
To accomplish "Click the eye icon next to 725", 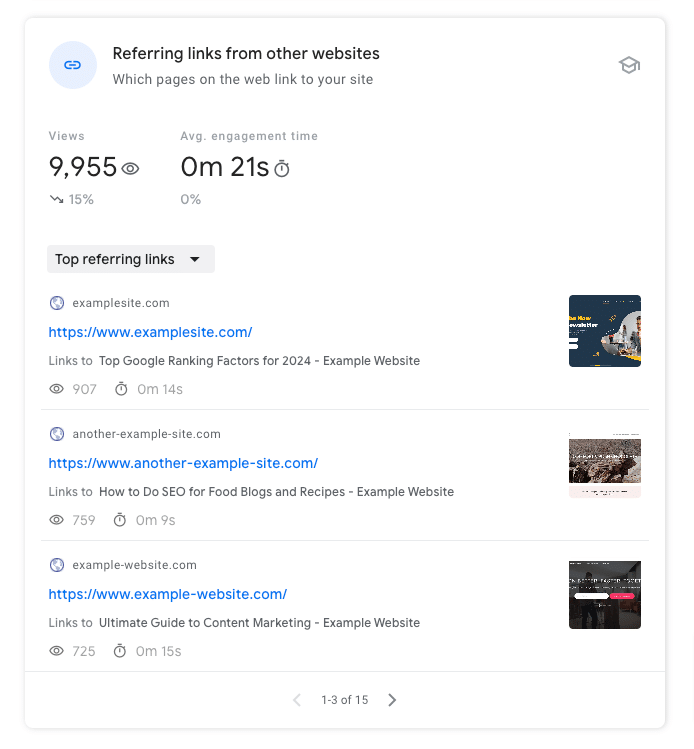I will [56, 651].
